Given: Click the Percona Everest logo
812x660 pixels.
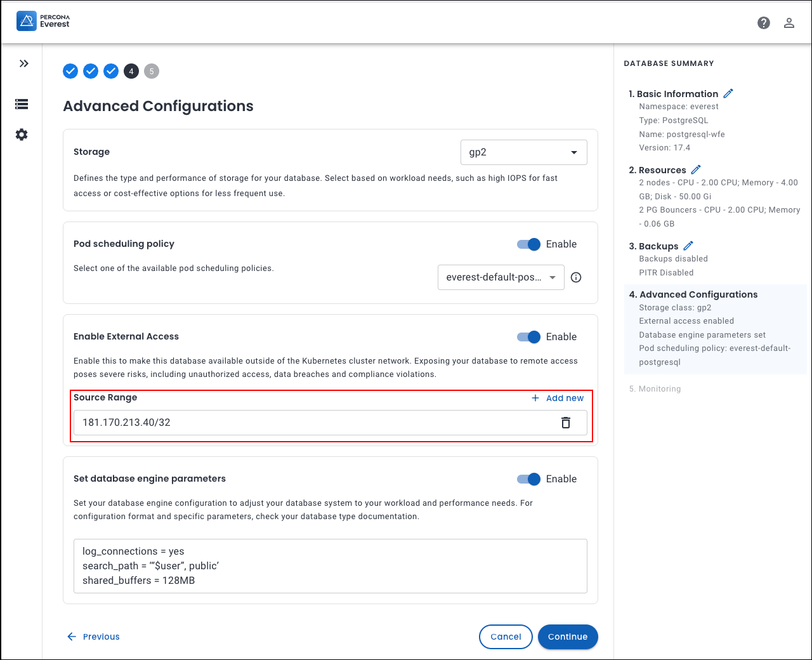Looking at the screenshot, I should [x=43, y=21].
